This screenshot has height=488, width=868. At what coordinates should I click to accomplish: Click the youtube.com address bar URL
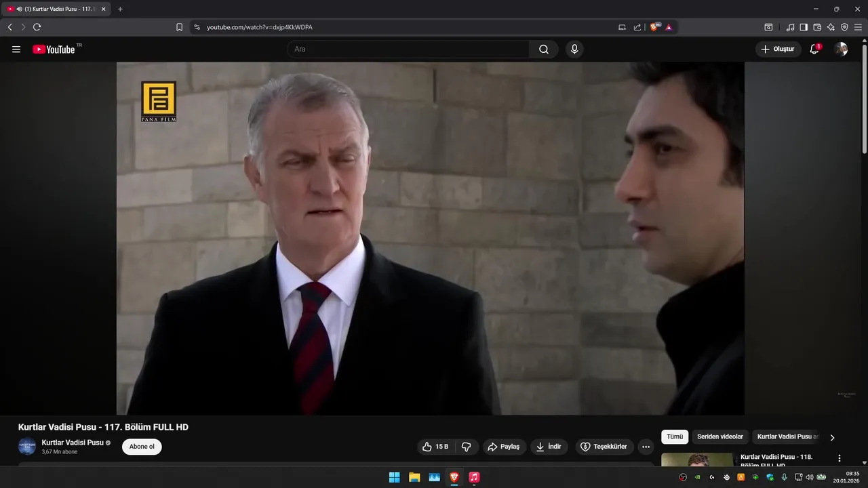point(260,27)
